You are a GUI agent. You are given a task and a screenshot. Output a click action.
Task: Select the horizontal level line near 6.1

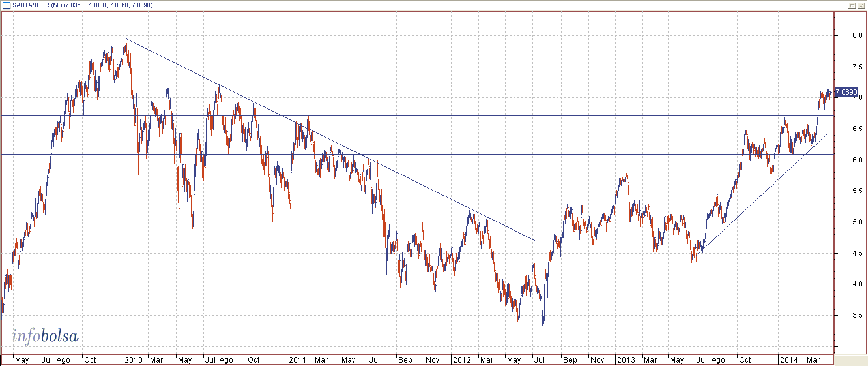click(x=417, y=155)
